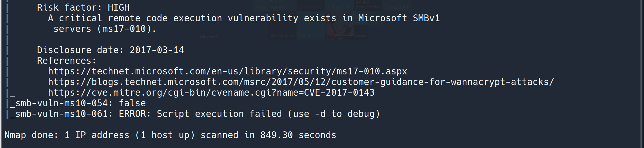
Task: Click the 'servers (ms17-010).' text
Action: click(105, 29)
